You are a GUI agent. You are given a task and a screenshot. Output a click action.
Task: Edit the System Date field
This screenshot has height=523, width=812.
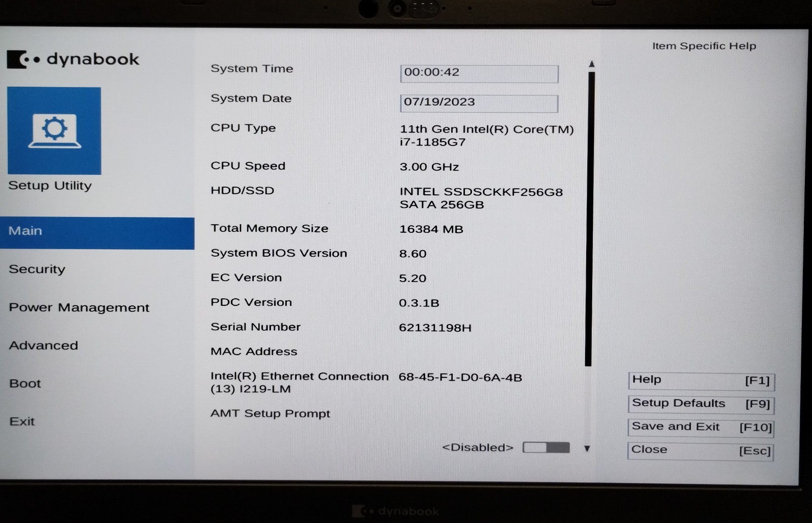(x=479, y=103)
